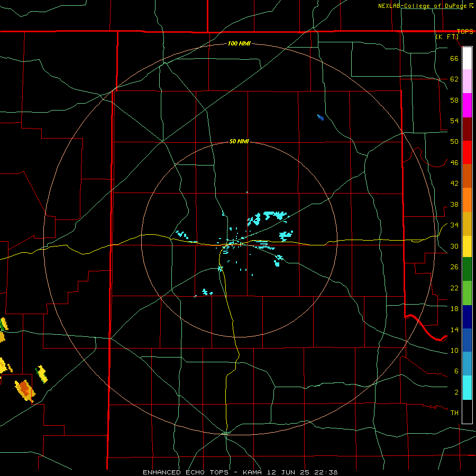
Task: Click the 6 value on the legend
Action: (x=456, y=371)
